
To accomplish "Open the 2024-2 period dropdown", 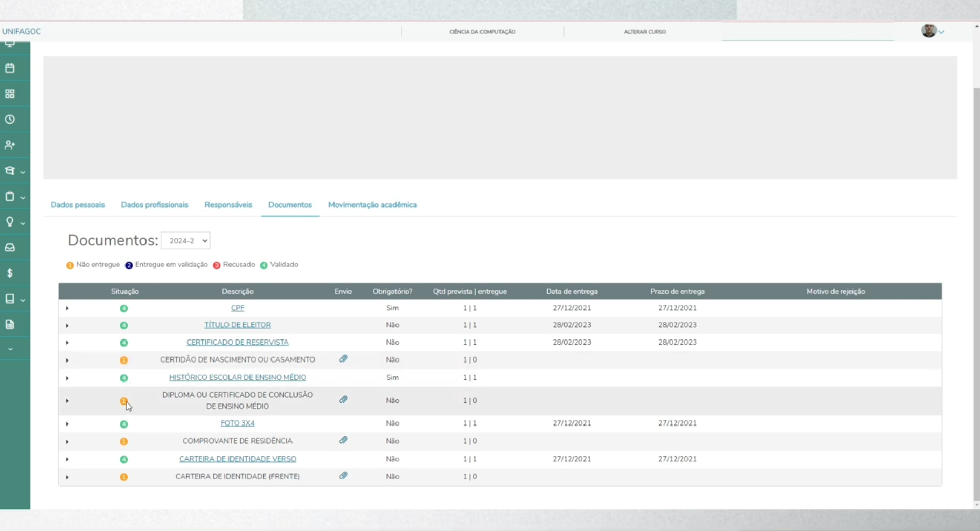I will click(185, 241).
